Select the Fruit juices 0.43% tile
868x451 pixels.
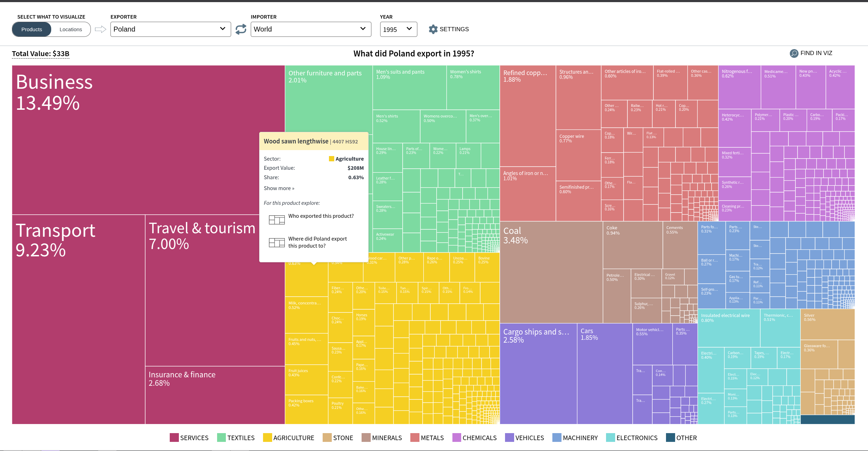click(x=307, y=379)
